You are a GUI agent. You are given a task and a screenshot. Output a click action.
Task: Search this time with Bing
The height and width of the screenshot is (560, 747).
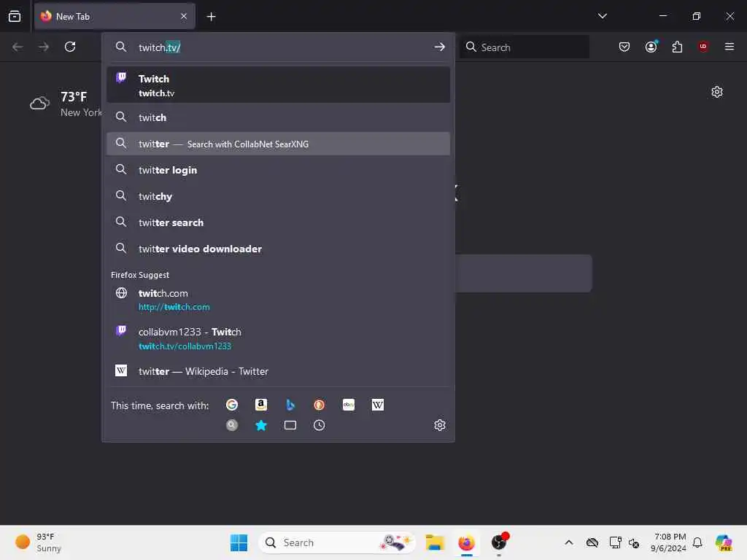(x=290, y=405)
